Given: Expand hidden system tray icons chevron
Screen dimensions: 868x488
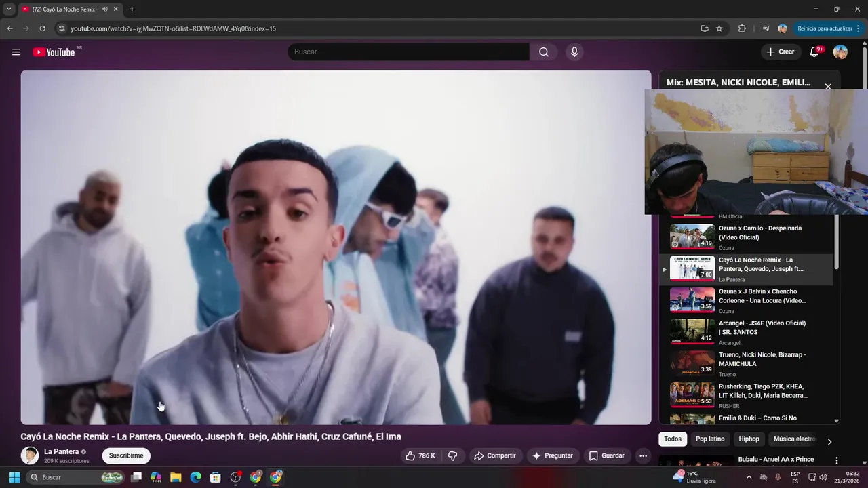Looking at the screenshot, I should 749,477.
